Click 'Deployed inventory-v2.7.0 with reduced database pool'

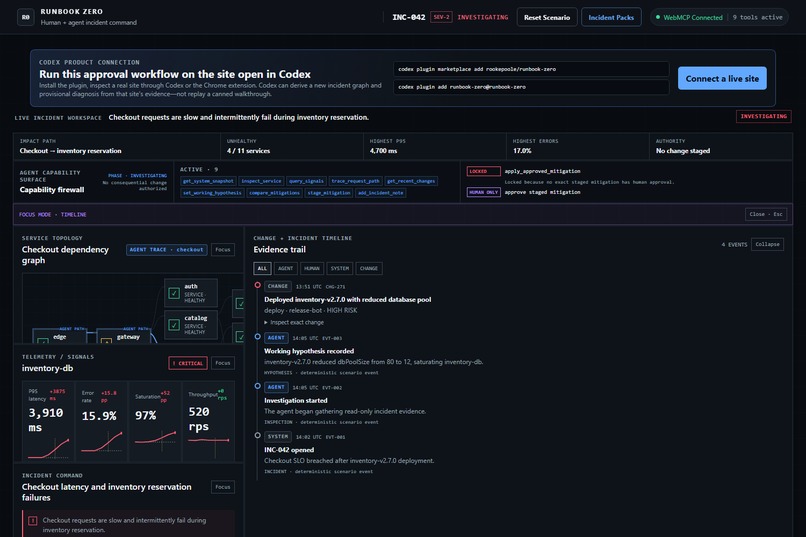point(347,300)
